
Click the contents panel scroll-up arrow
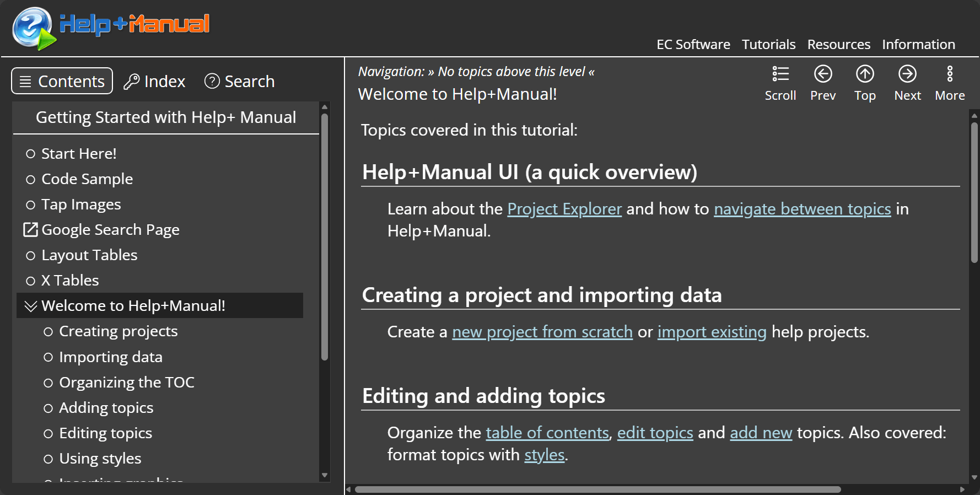(x=325, y=107)
